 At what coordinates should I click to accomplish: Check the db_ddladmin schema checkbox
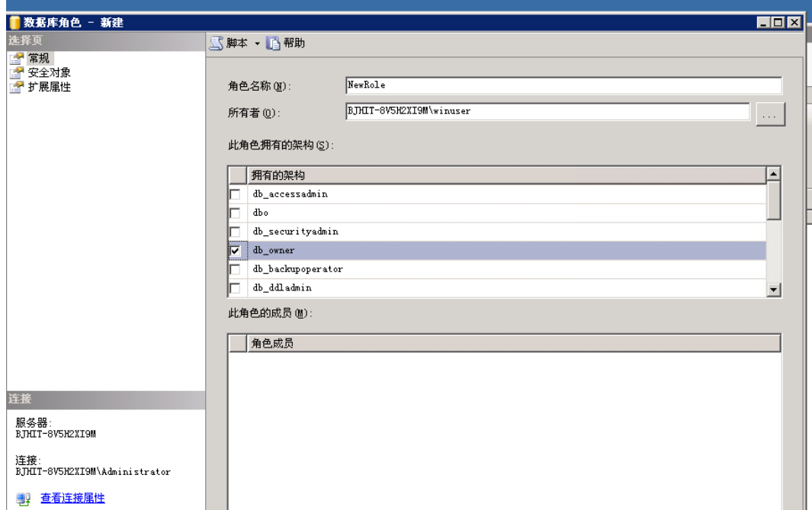click(x=235, y=288)
